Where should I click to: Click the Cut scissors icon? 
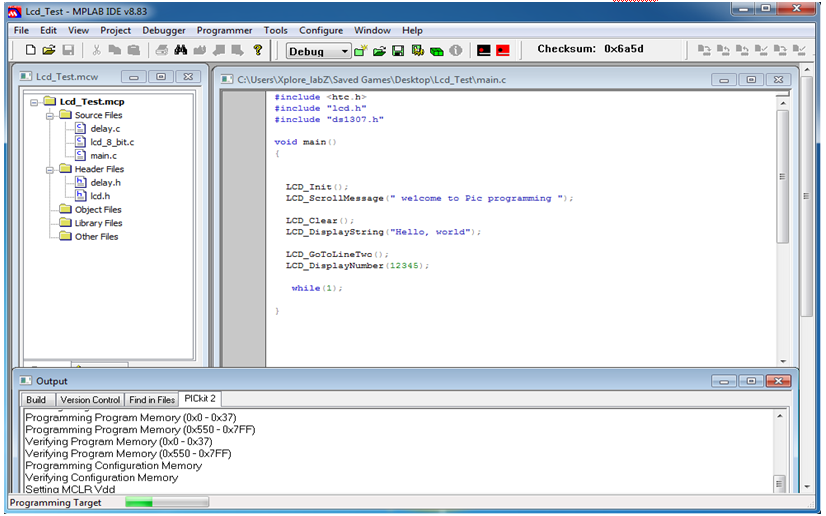(96, 50)
